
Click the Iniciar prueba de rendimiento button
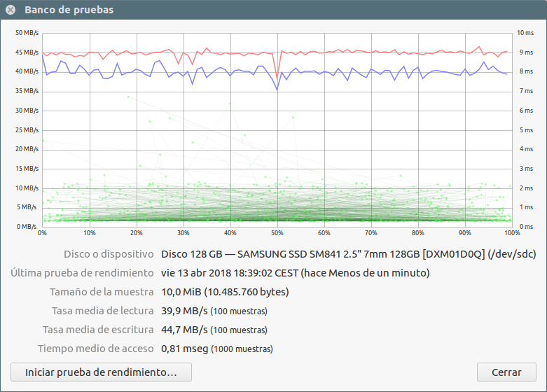(x=101, y=372)
